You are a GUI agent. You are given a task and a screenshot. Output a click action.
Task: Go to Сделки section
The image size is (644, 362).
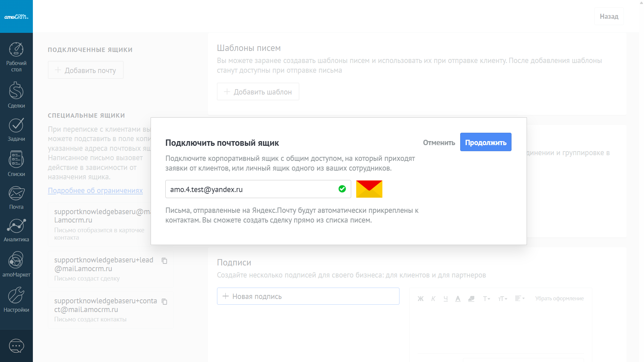[16, 95]
